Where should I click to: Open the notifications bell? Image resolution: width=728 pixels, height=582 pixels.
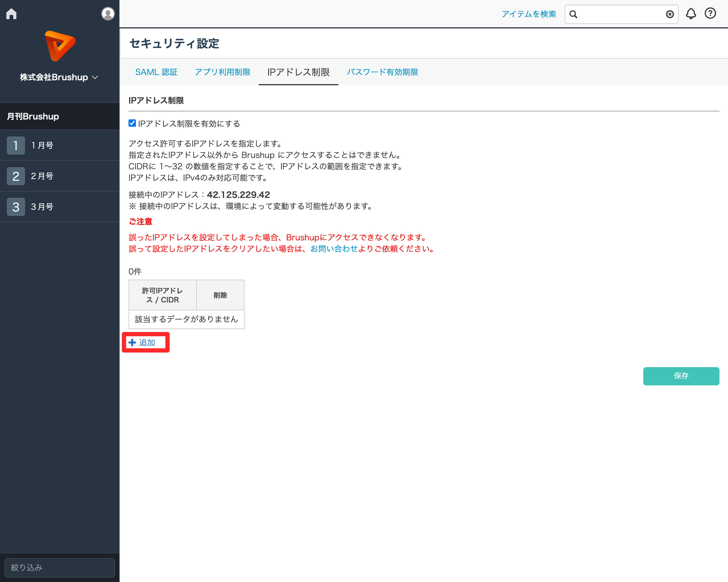[x=691, y=13]
